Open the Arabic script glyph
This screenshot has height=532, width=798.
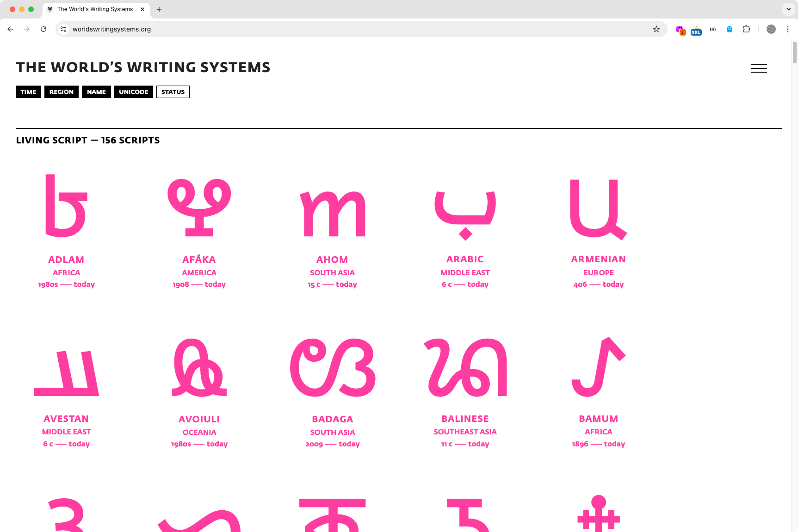coord(465,215)
